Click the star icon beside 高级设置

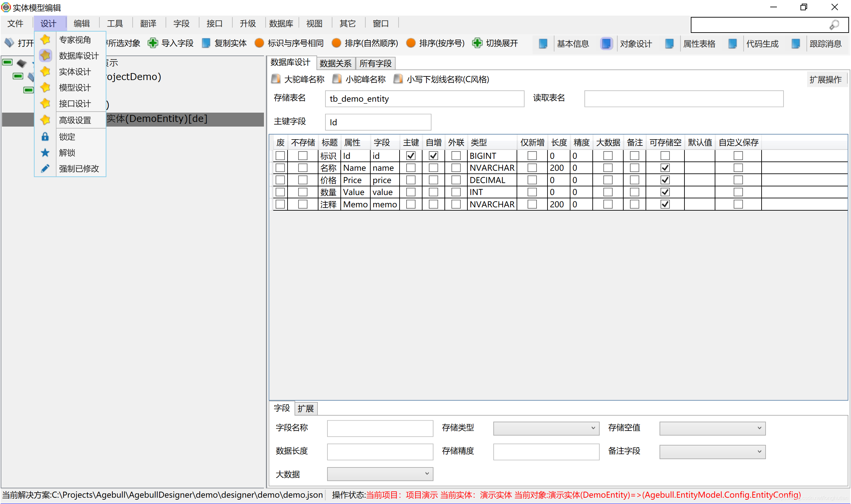click(45, 120)
